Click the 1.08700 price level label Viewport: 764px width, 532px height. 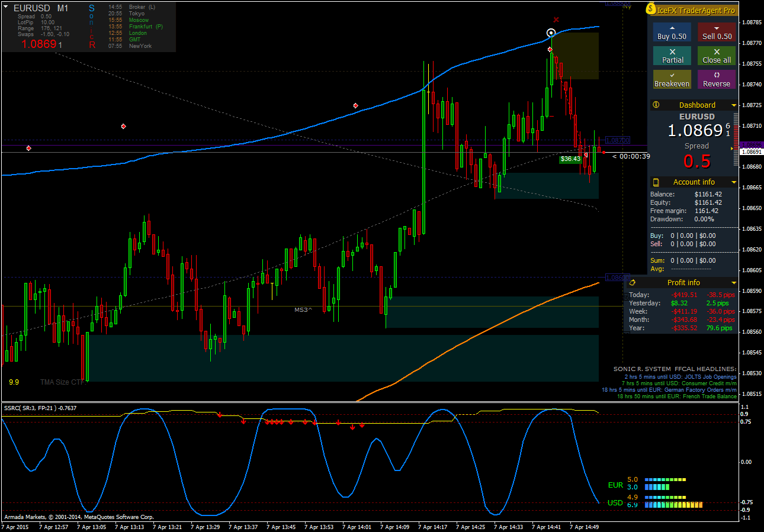coord(618,140)
